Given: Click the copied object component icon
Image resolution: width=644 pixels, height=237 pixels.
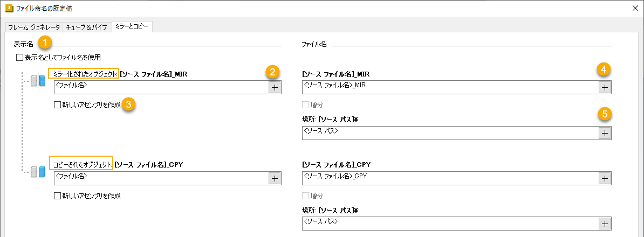Looking at the screenshot, I should [38, 172].
